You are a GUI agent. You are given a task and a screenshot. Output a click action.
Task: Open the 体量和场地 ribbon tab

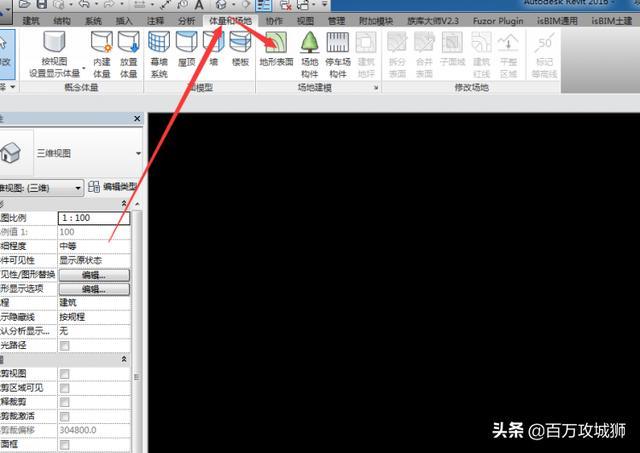coord(229,20)
